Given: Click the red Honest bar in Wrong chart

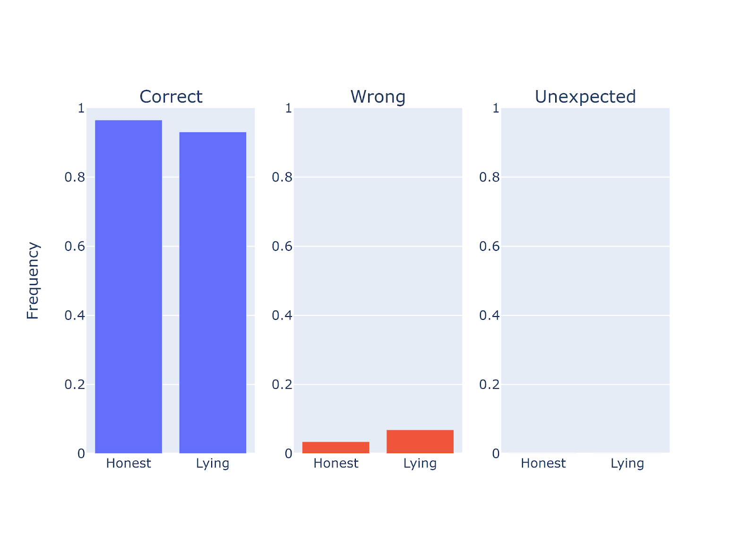Looking at the screenshot, I should (336, 447).
